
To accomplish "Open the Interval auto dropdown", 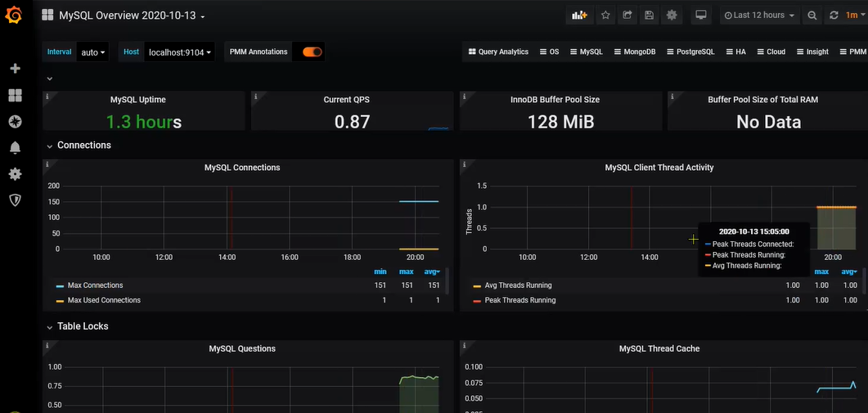I will [92, 52].
